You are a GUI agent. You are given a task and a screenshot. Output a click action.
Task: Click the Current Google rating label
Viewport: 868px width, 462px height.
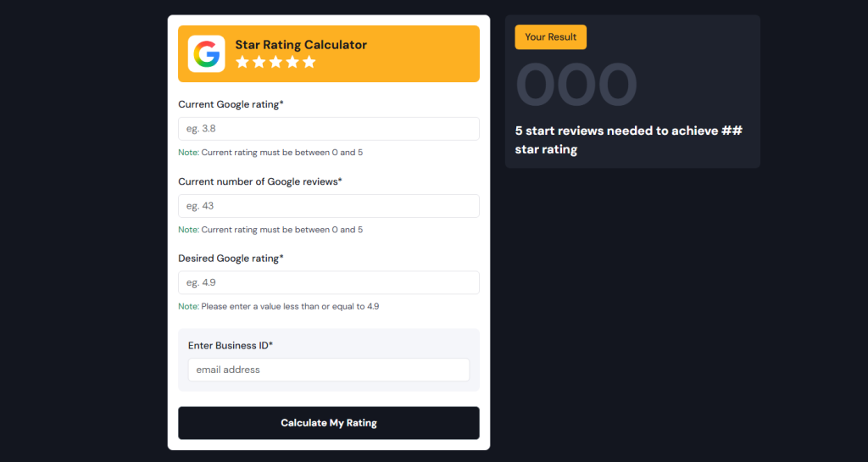[231, 104]
